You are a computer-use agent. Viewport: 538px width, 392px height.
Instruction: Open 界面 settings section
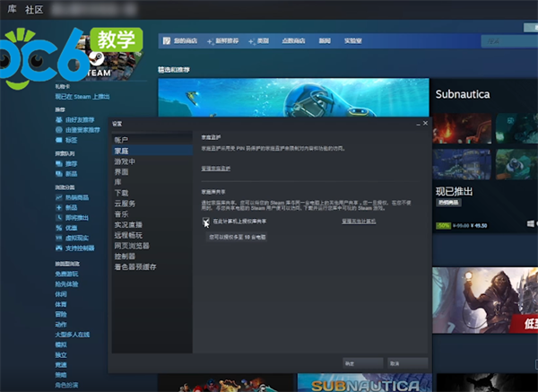tap(121, 171)
